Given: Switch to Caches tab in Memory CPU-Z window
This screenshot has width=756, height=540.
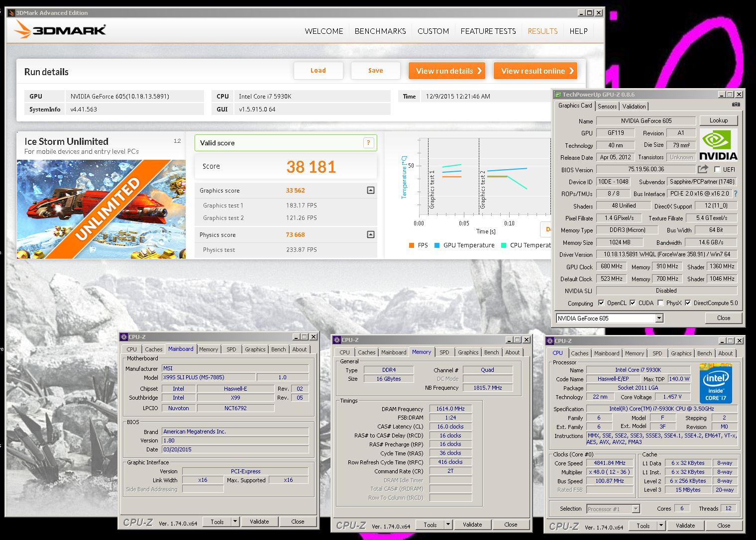Looking at the screenshot, I should (367, 352).
